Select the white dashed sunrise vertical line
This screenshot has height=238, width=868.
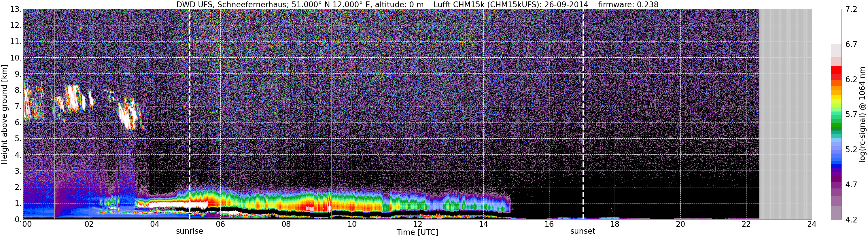pos(189,114)
